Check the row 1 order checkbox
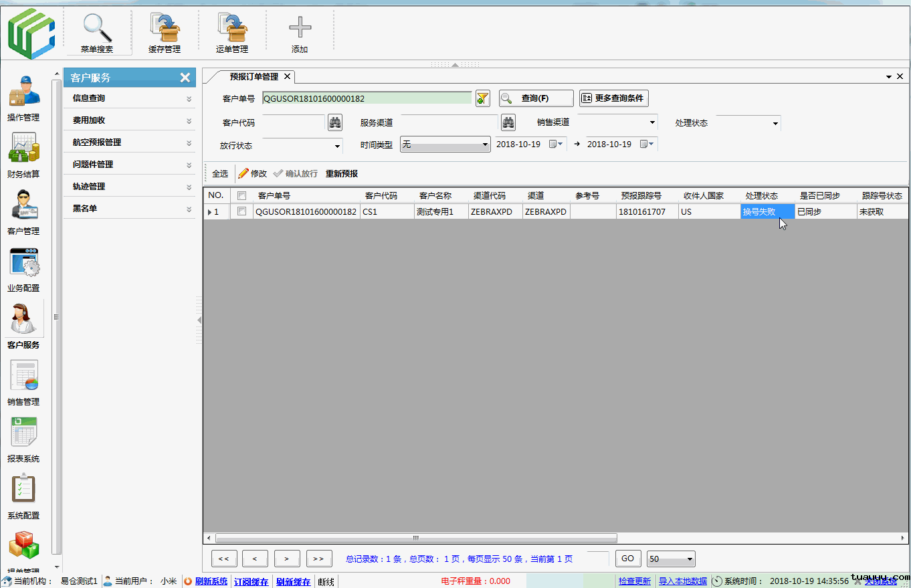Screen dimensions: 911x588 coord(241,211)
